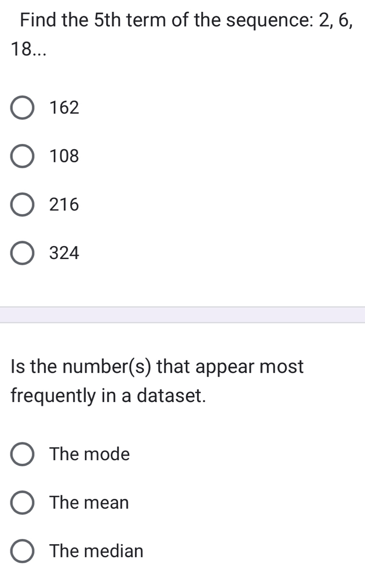Click the '216' answer label text
This screenshot has height=588, width=365.
65,205
